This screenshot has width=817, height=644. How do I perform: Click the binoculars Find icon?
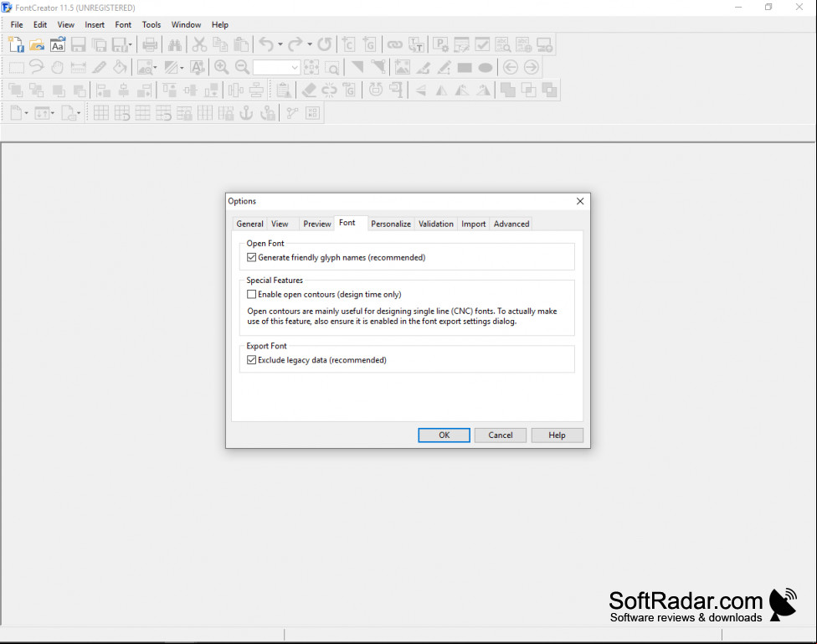175,45
